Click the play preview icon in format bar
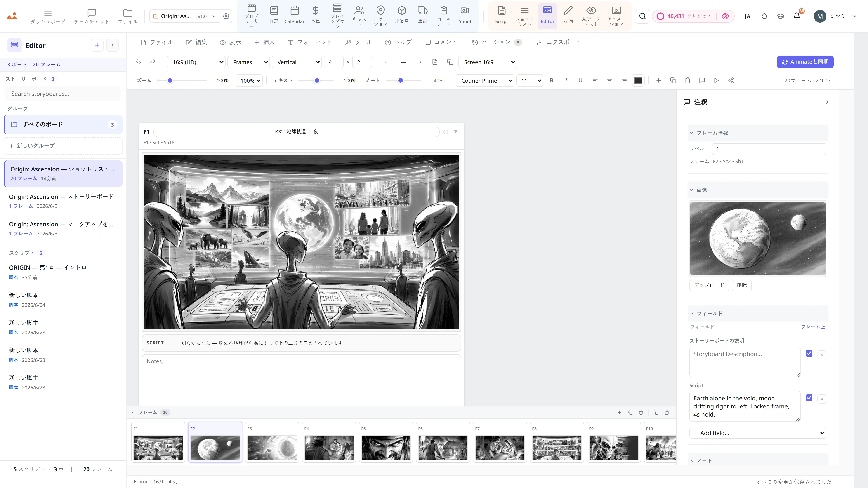Image resolution: width=868 pixels, height=488 pixels. (x=716, y=80)
